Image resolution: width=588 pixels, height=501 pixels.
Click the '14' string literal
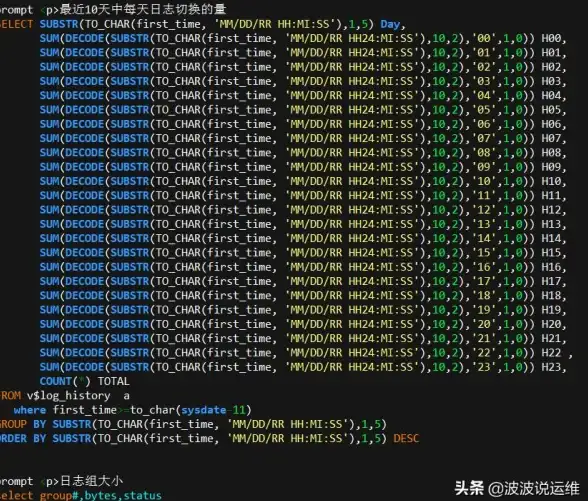(x=483, y=238)
